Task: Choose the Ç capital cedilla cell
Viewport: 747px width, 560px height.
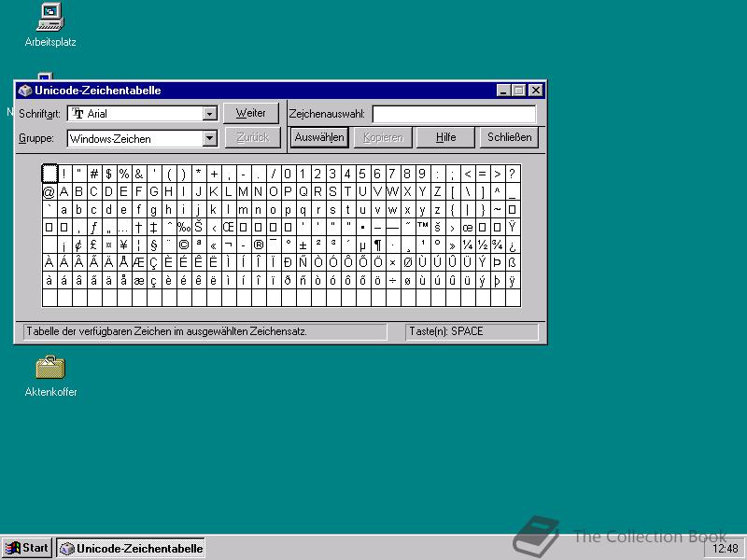Action: pos(154,263)
